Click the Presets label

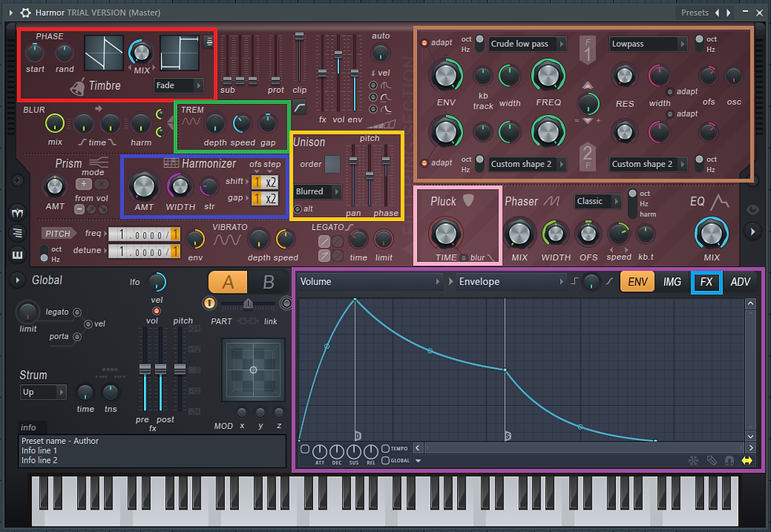coord(695,13)
